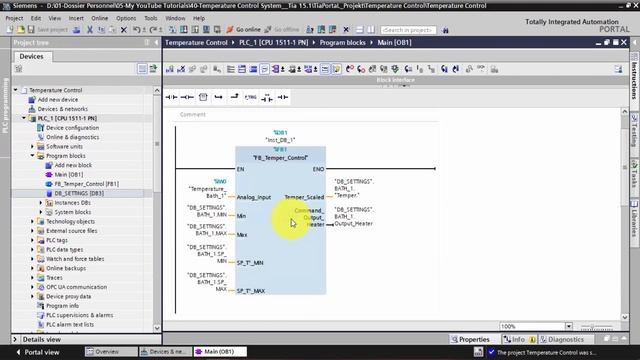This screenshot has height=360, width=640.
Task: Select Add new block
Action: 73,165
